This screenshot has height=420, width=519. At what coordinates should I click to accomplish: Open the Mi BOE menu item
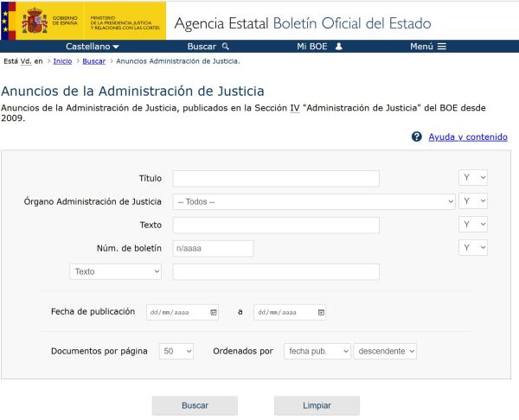point(319,47)
